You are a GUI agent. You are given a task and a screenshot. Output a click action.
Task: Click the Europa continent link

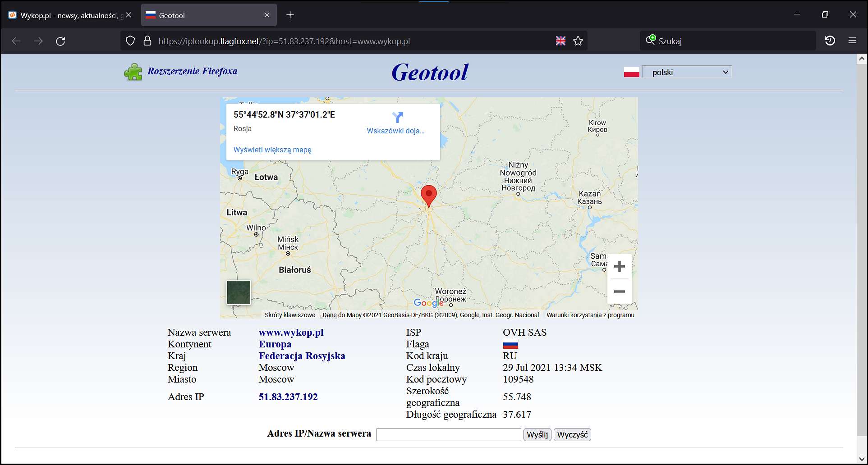pyautogui.click(x=275, y=344)
